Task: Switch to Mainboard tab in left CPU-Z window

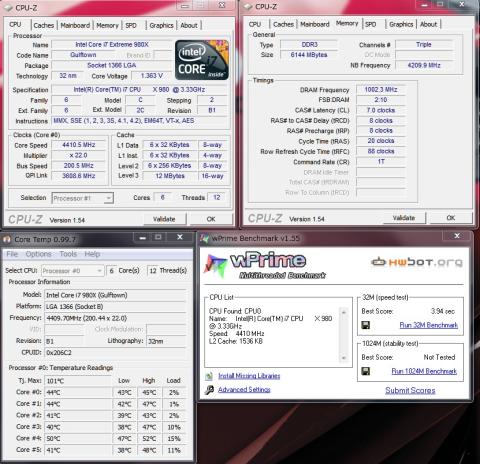Action: 75,25
